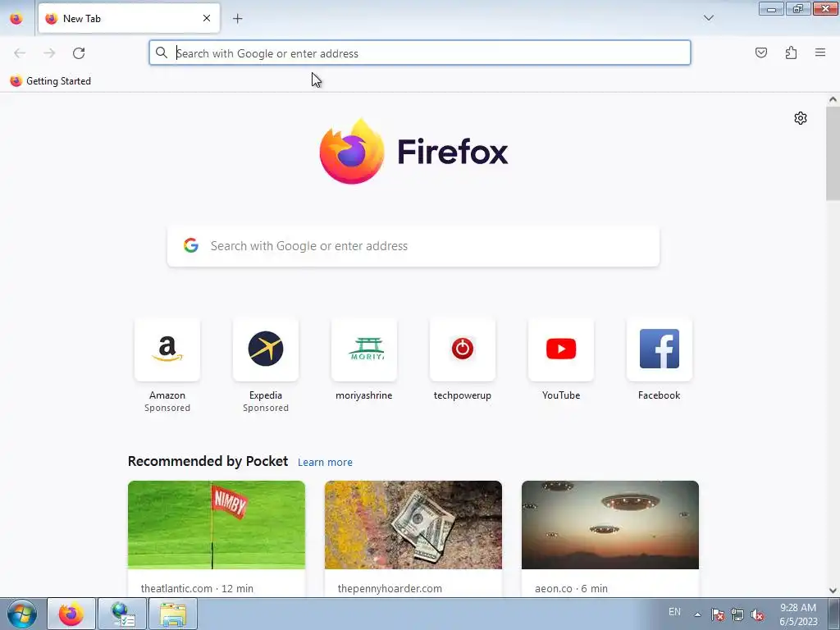
Task: Click the forward arrow button
Action: pos(49,53)
